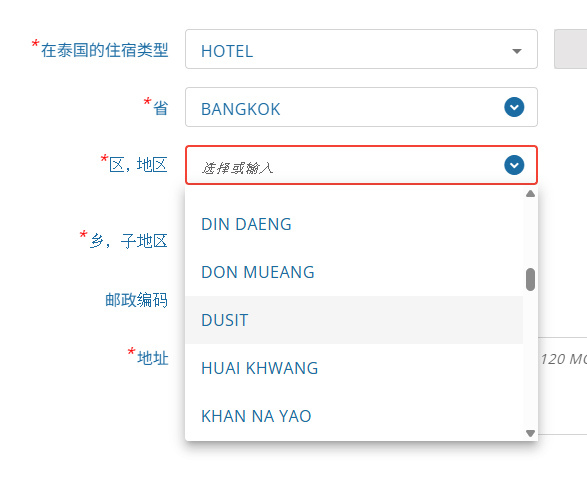Click the gray button beside accommodation type
This screenshot has width=587, height=485.
tap(571, 49)
